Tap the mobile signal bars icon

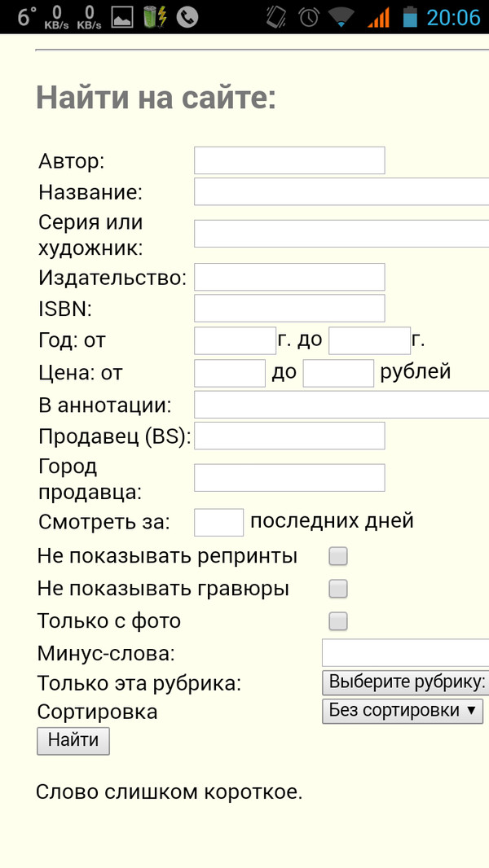378,17
